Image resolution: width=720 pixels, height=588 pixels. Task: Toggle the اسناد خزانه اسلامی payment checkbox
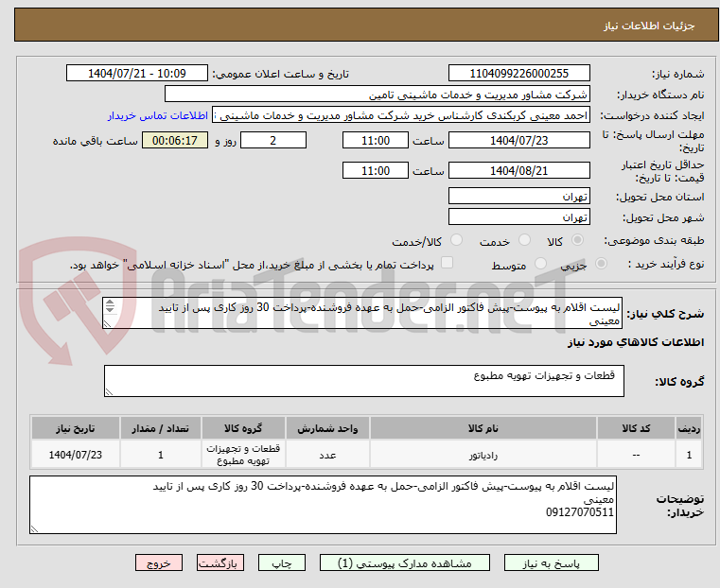(x=447, y=263)
